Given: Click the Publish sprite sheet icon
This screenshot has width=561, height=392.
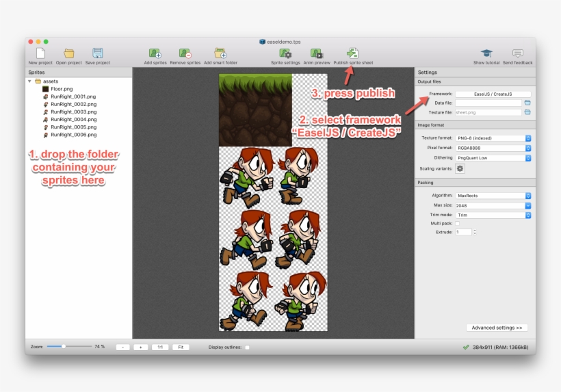Looking at the screenshot, I should click(x=353, y=53).
